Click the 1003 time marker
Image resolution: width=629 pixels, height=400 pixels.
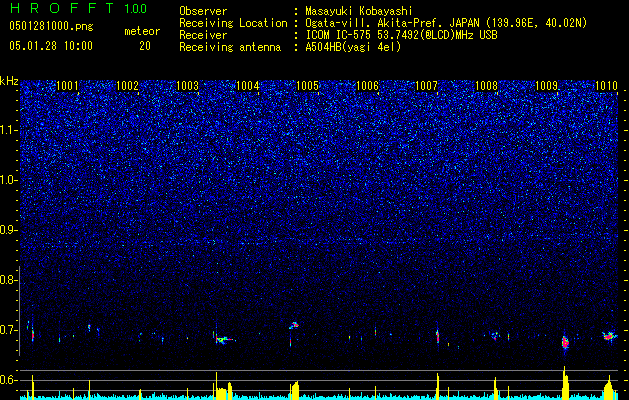187,86
